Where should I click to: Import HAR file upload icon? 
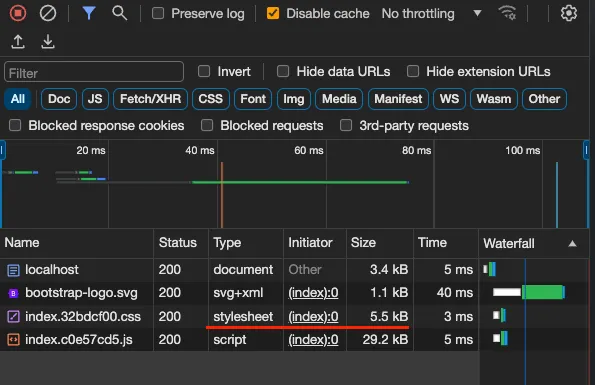18,42
